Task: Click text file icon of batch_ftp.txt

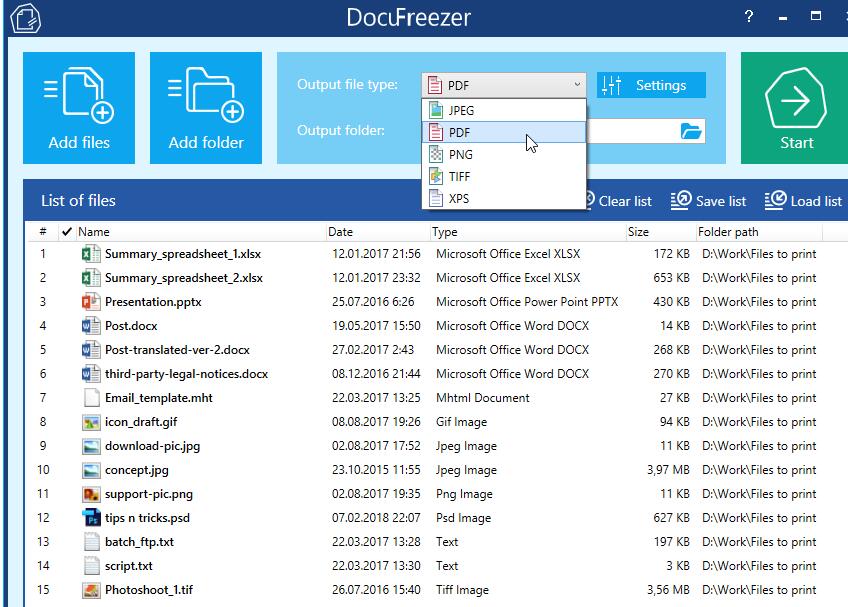Action: point(91,542)
